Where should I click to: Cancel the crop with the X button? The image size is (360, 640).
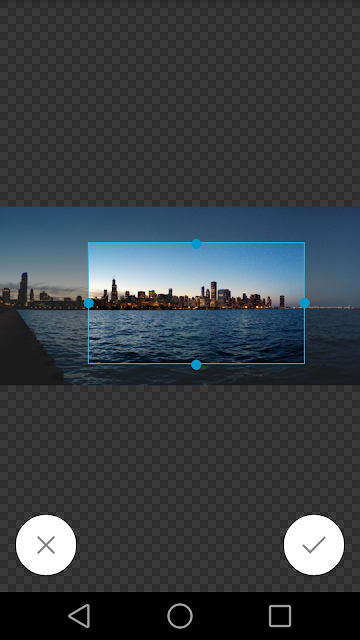[x=46, y=545]
